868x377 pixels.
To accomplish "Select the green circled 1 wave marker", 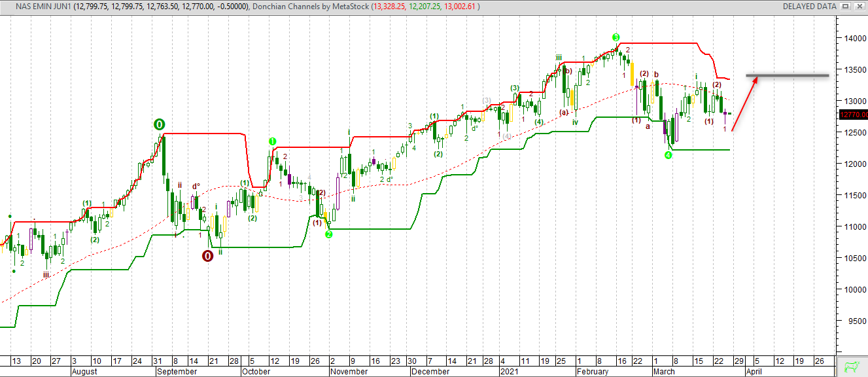I will coord(272,141).
